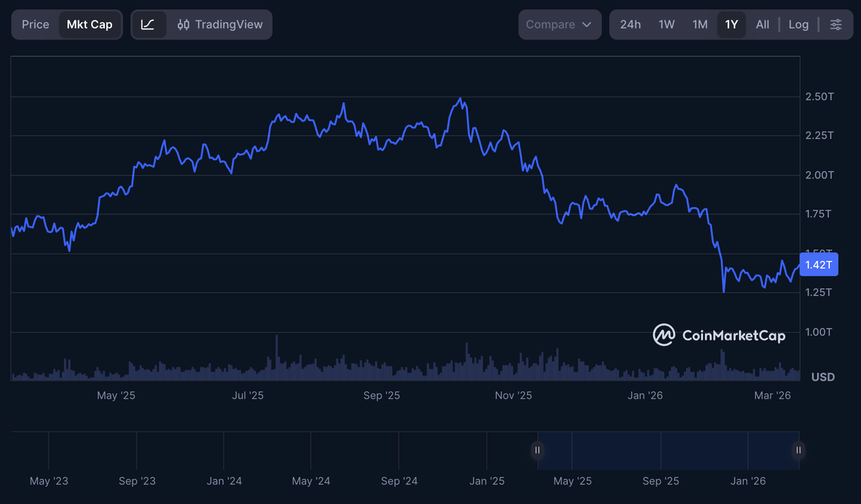
Task: Switch to TradingView candlestick chart
Action: tap(220, 24)
